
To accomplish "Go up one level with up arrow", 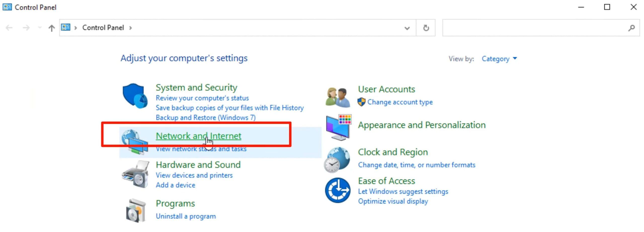I will [52, 28].
